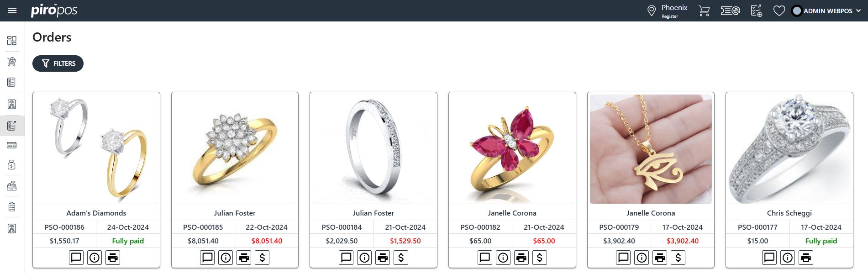Open the FILTERS panel
Screen dimensions: 868x274
point(58,63)
